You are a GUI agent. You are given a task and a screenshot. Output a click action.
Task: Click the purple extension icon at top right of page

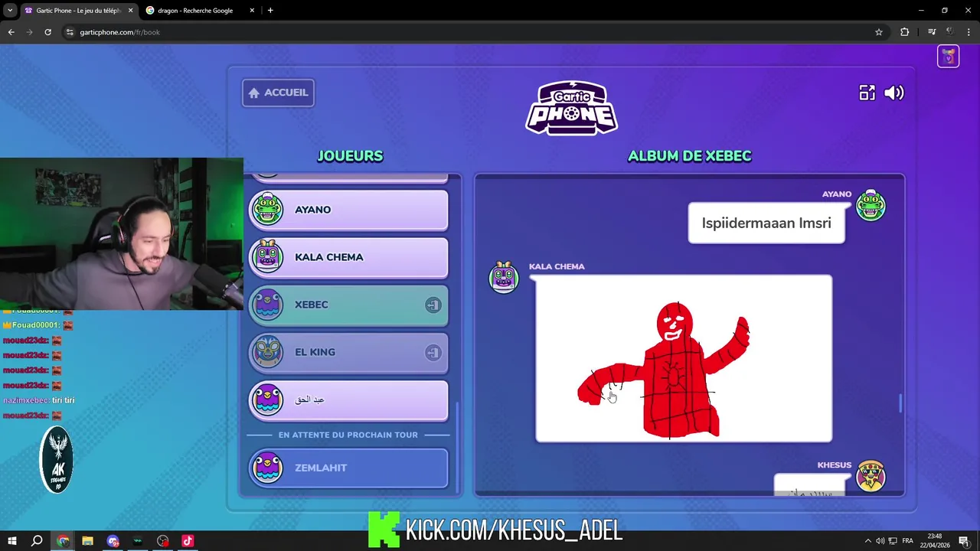pos(949,57)
